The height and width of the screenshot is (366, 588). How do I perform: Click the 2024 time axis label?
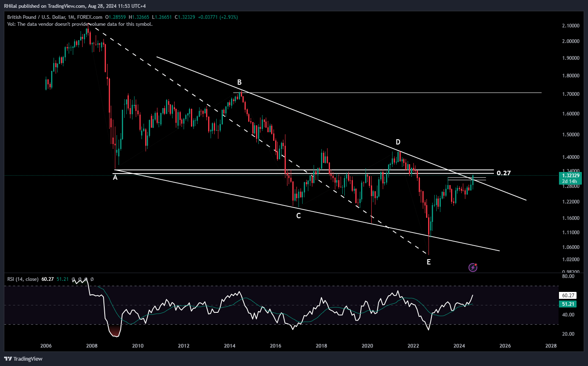(459, 346)
